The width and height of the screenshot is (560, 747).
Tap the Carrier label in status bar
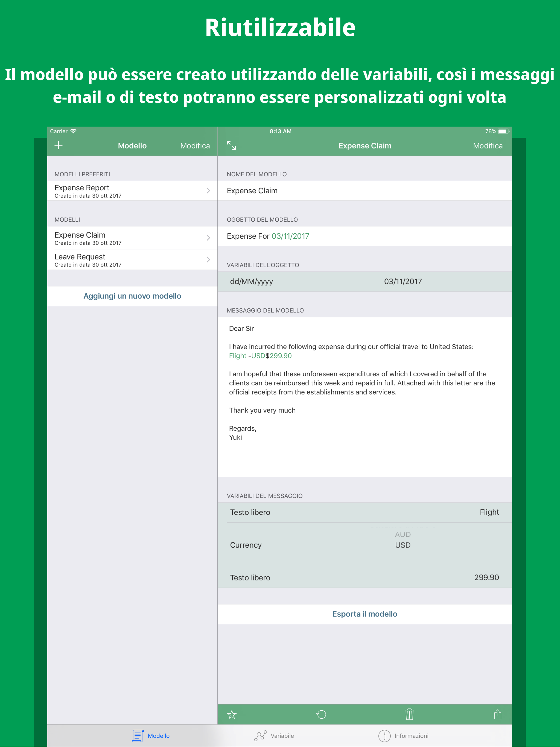pyautogui.click(x=59, y=131)
